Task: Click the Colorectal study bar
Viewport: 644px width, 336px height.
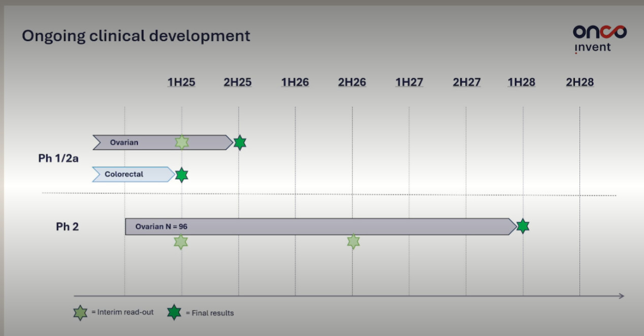Action: coord(133,174)
